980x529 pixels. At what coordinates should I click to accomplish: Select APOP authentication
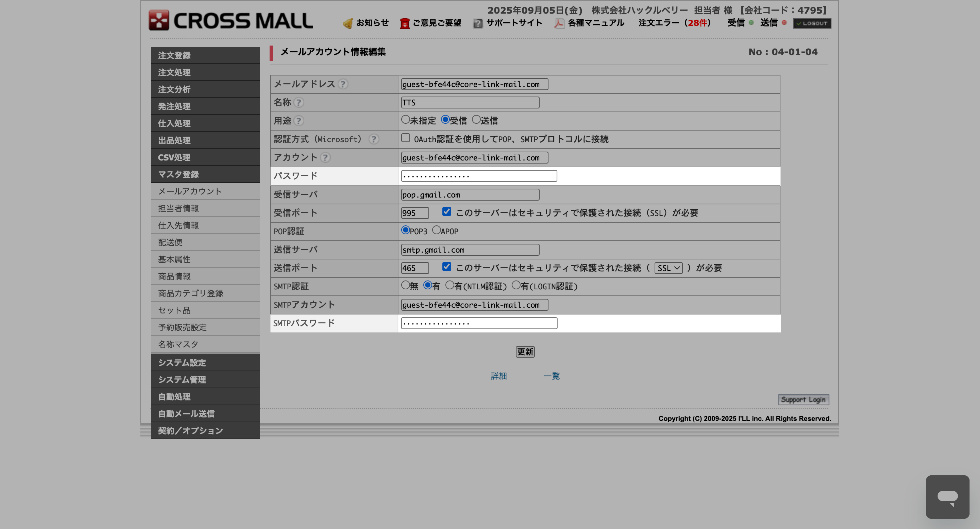click(x=436, y=230)
